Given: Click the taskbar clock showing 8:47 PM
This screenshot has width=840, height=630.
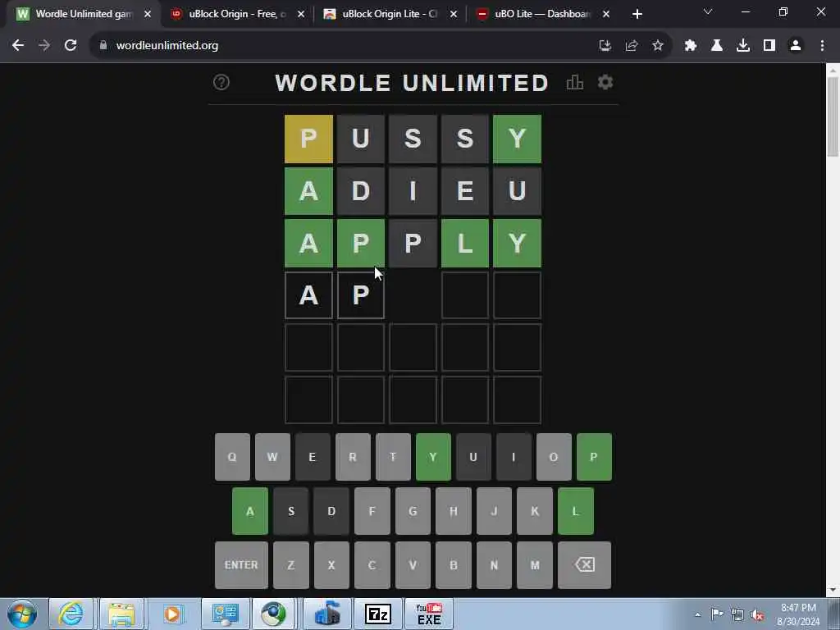Looking at the screenshot, I should coord(798,614).
